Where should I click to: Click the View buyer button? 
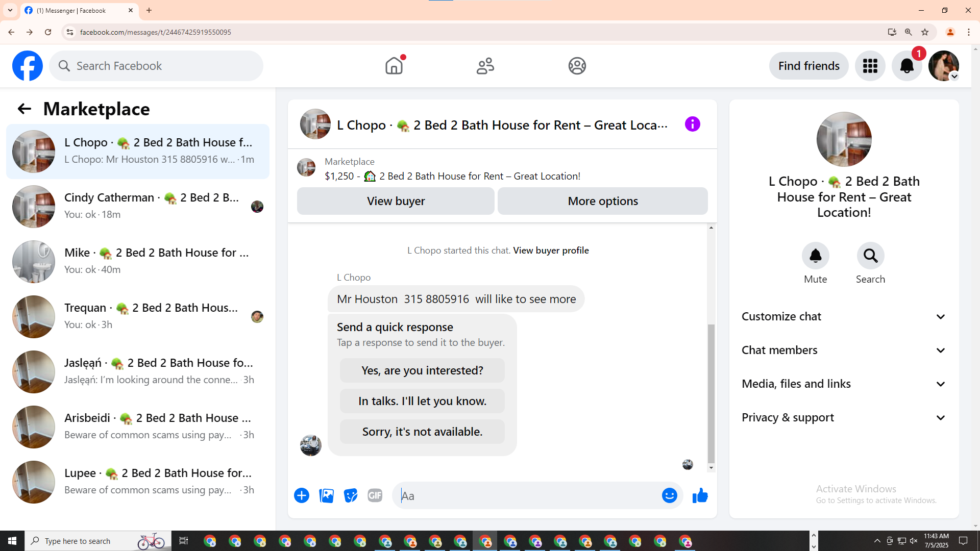click(396, 201)
